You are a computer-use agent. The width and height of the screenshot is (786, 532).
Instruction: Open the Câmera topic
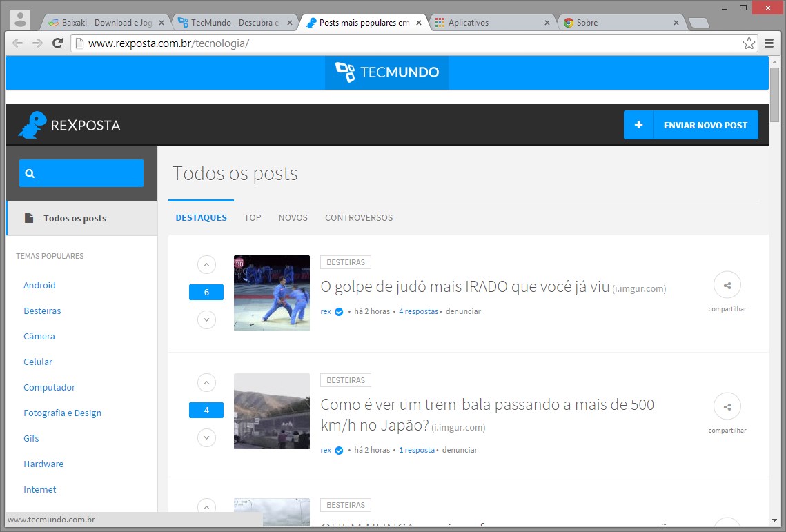click(x=39, y=337)
